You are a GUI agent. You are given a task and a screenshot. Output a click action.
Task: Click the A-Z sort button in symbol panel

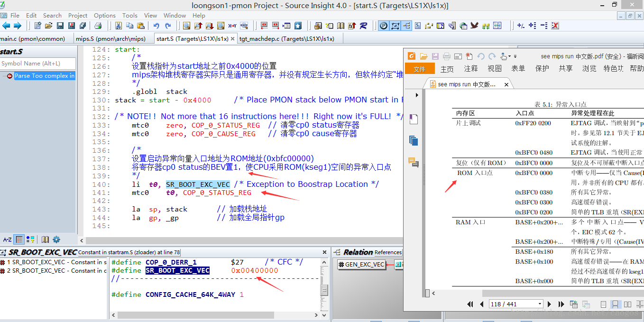point(7,239)
